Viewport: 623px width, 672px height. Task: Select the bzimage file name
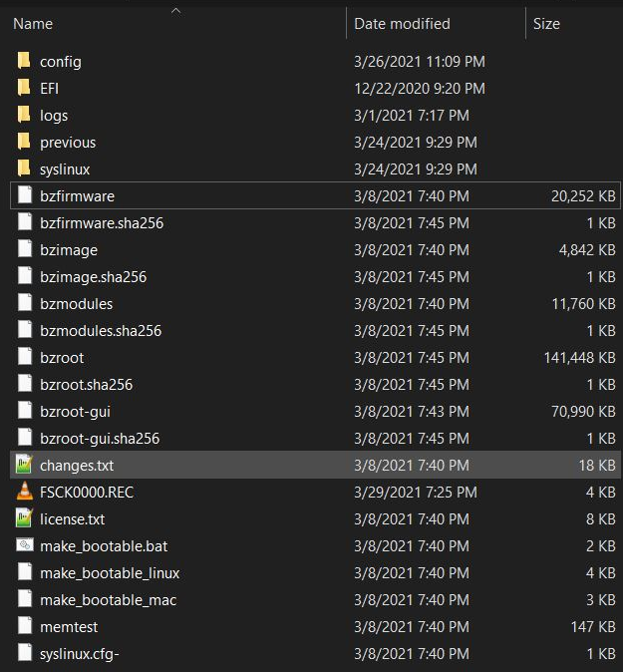click(69, 250)
